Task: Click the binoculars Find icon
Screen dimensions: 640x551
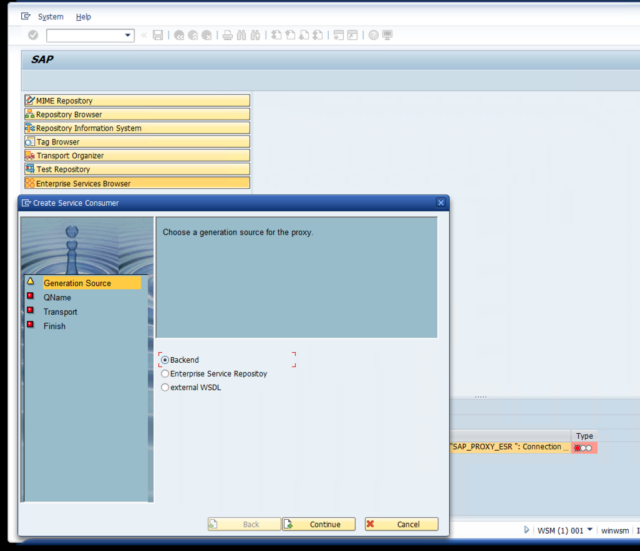Action: (242, 35)
